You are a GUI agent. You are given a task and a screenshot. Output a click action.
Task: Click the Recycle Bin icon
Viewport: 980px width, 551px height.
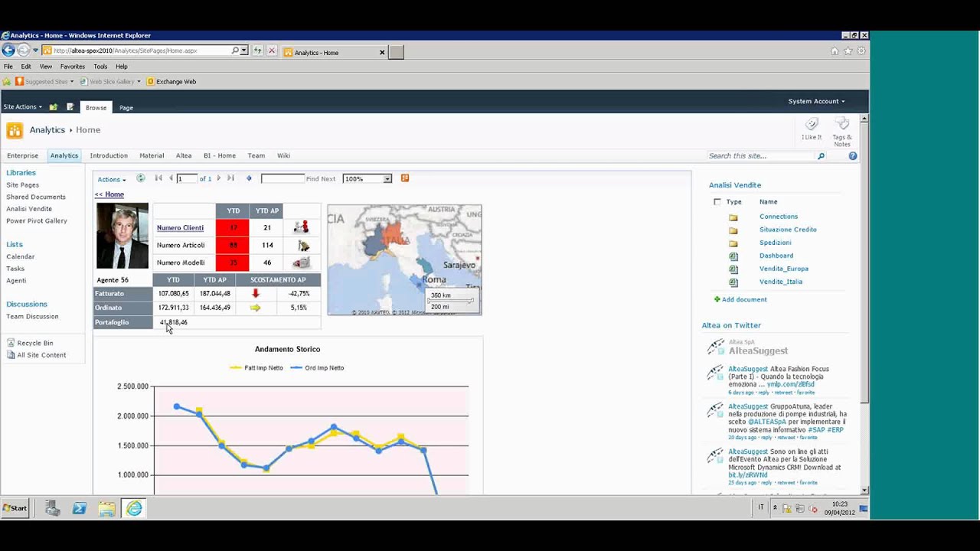tap(11, 343)
